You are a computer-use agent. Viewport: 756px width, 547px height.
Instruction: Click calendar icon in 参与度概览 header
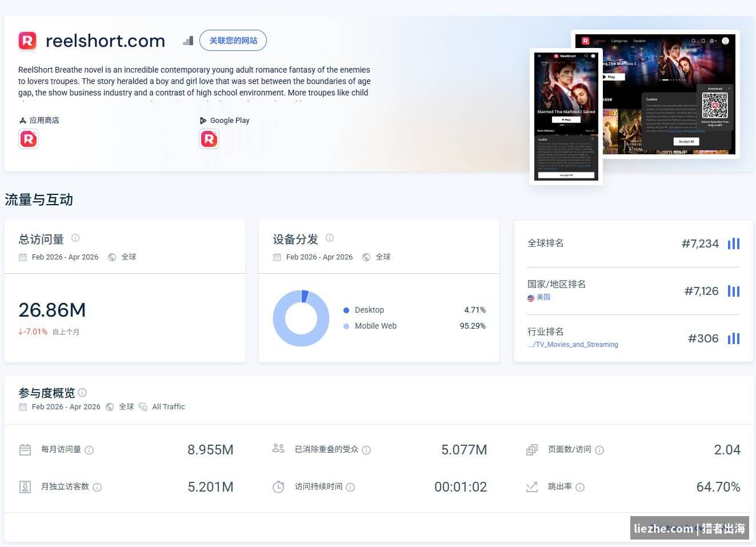(23, 407)
